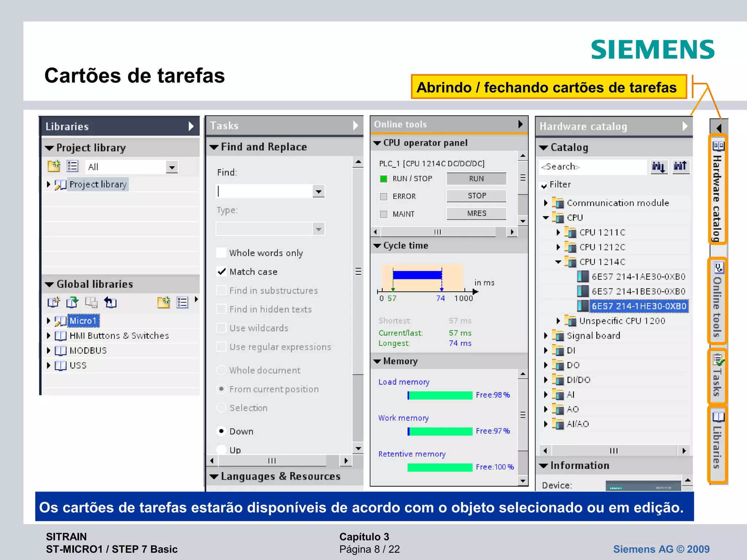Expand the Information pane in catalog
Image resolution: width=747 pixels, height=560 pixels.
tap(544, 466)
